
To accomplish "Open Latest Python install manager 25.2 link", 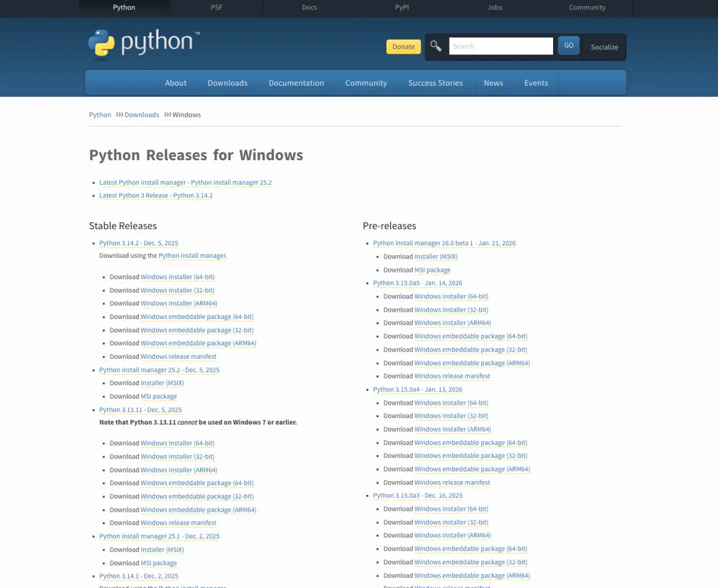I will [x=185, y=183].
